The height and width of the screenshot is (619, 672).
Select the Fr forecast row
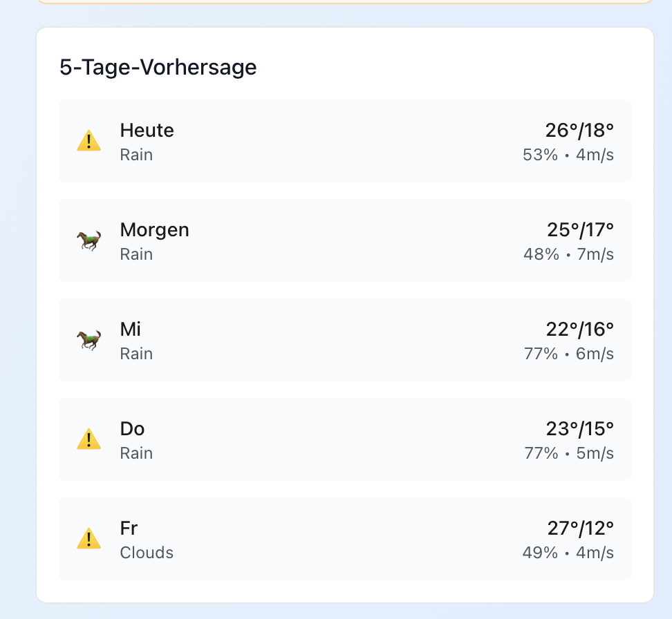[344, 539]
